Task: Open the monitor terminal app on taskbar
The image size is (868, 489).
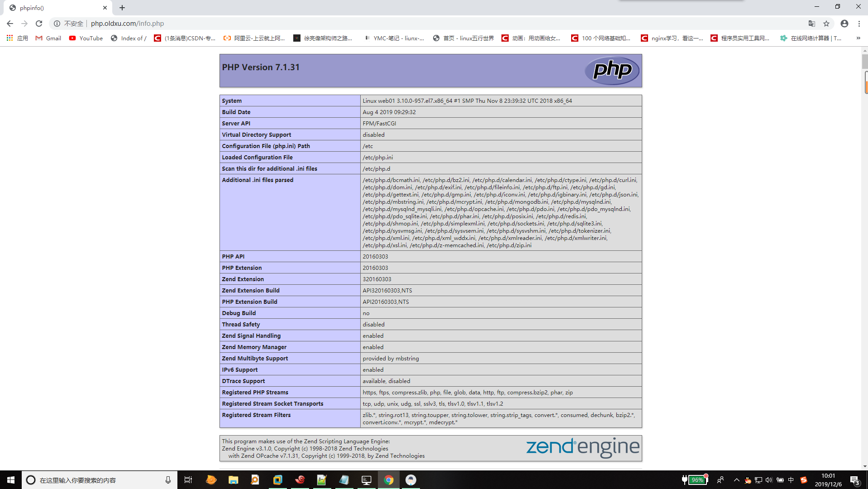Action: pos(367,480)
